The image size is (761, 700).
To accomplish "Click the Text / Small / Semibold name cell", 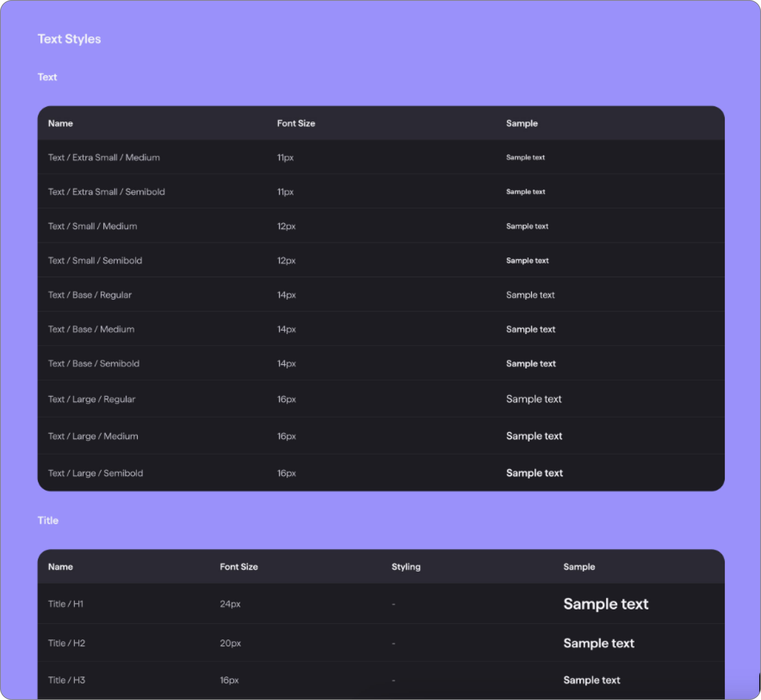I will click(95, 261).
